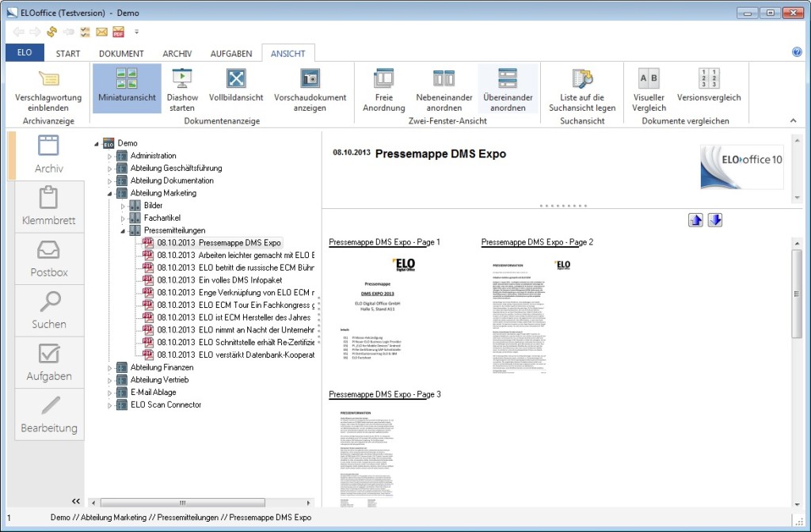Switch to the DOKUMENT ribbon tab

tap(121, 54)
